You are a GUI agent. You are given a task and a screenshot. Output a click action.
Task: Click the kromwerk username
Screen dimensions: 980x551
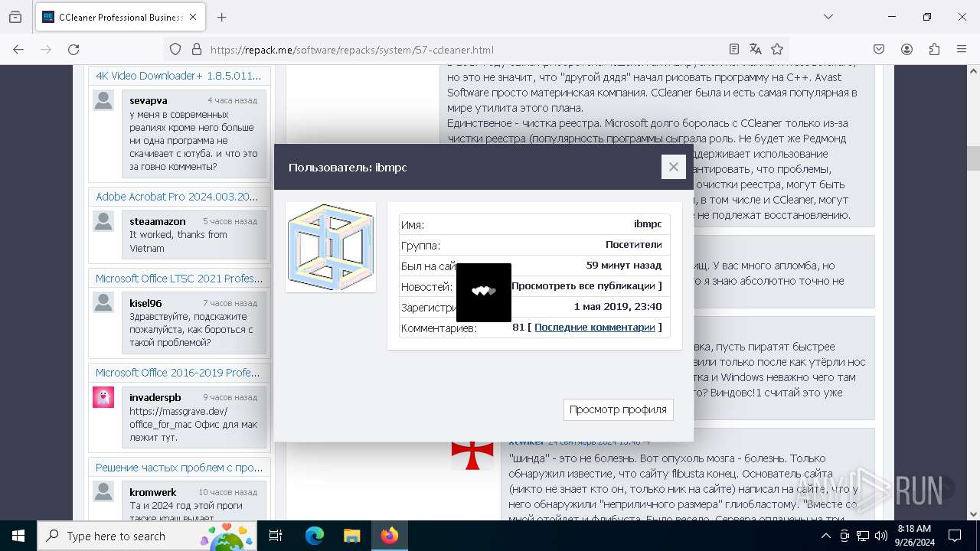pyautogui.click(x=153, y=492)
